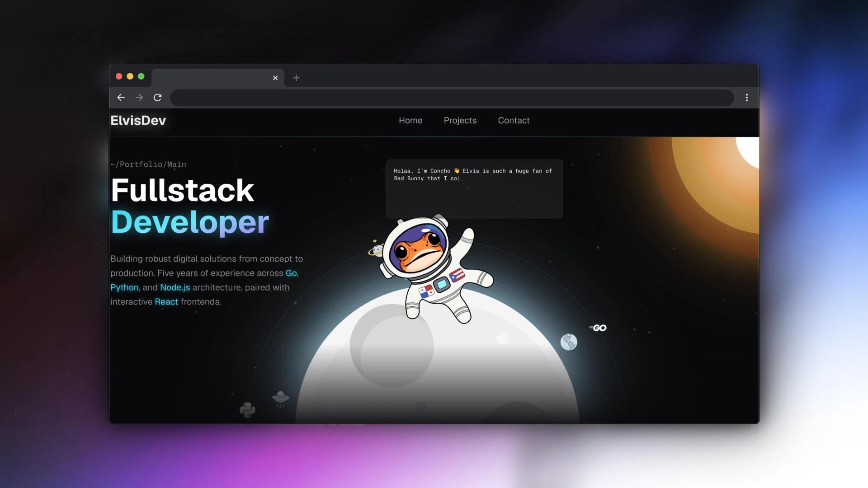Viewport: 868px width, 488px height.
Task: Click the Go logo orbiting the moon
Action: click(x=598, y=328)
